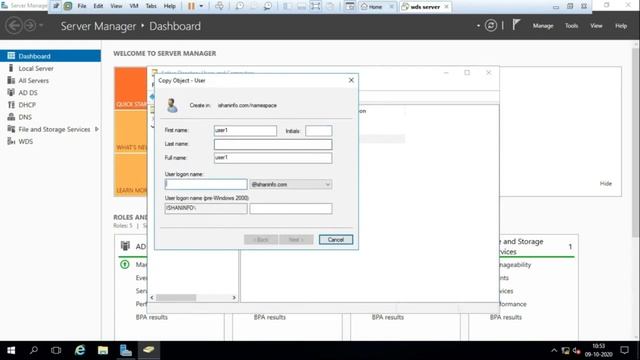Select WDS in the sidebar
The width and height of the screenshot is (640, 360).
click(50, 142)
